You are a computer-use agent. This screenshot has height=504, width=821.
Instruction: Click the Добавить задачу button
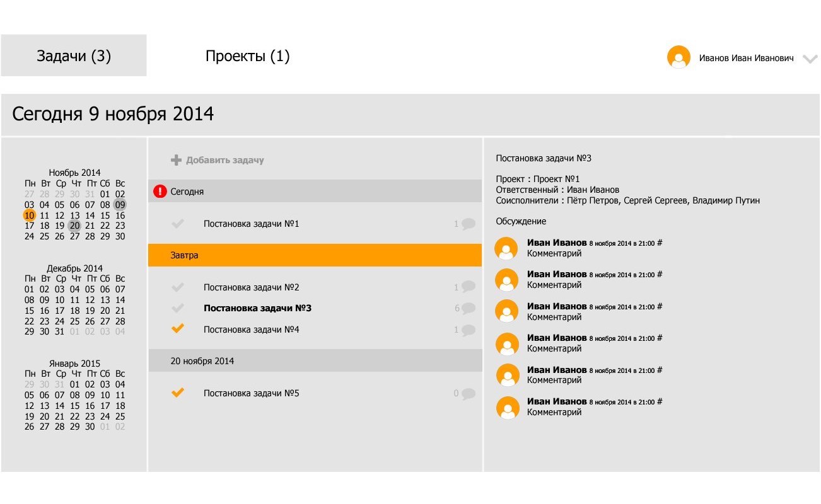(224, 160)
